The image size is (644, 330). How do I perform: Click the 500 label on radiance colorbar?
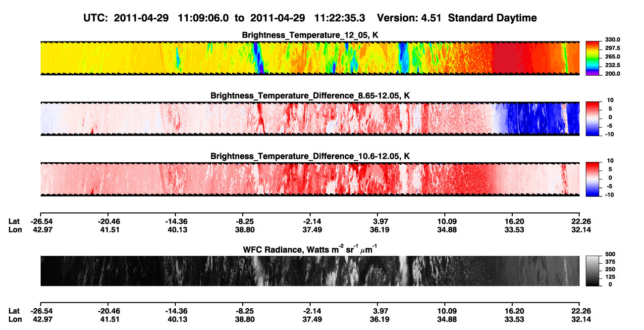tap(609, 254)
